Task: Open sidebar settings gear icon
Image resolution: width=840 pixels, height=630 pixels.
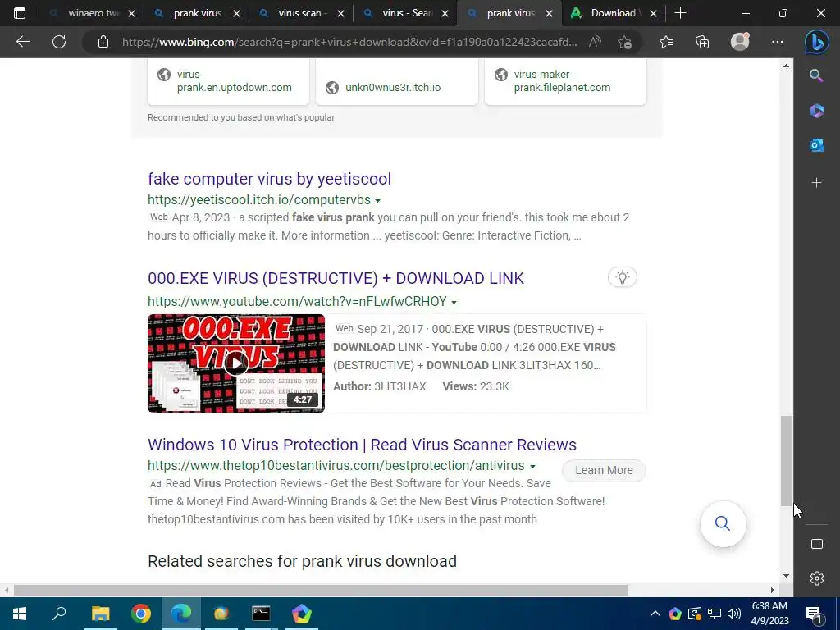Action: pyautogui.click(x=816, y=578)
